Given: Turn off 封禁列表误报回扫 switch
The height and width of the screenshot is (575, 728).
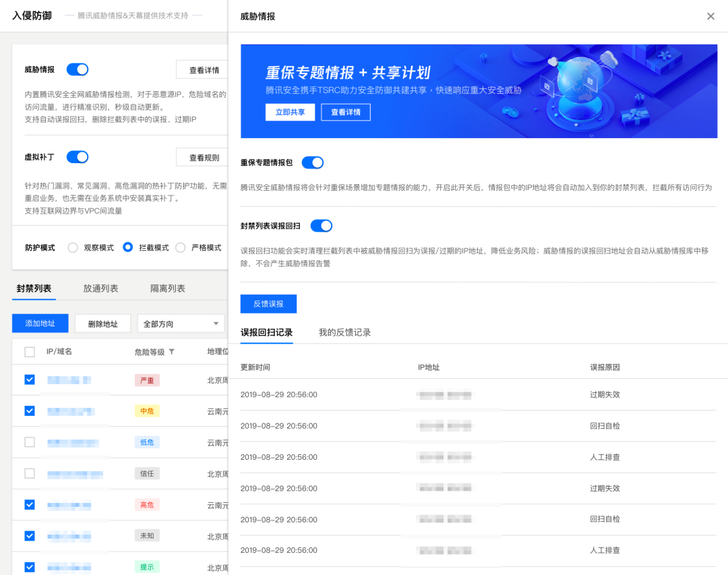Looking at the screenshot, I should tap(322, 226).
